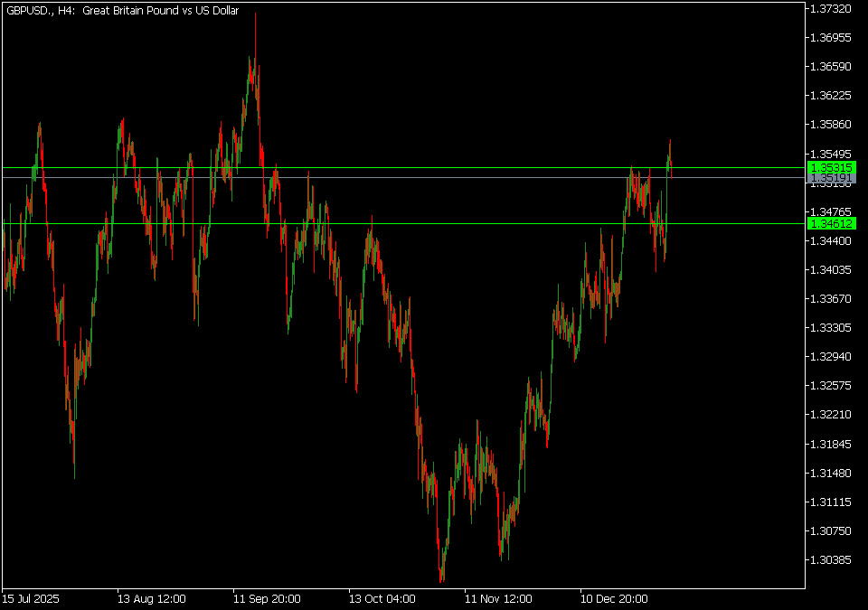Click the lowest candle bottom near November
This screenshot has width=868, height=610.
pos(441,578)
